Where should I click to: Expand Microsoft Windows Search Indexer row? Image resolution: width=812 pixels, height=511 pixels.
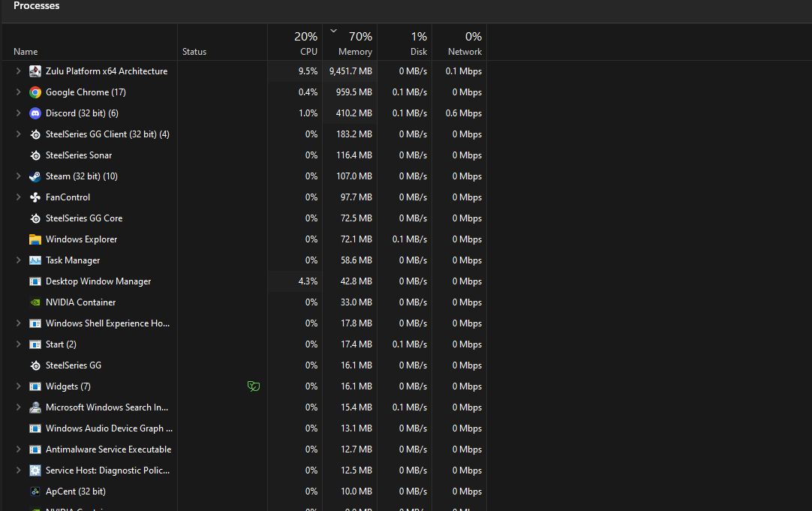click(x=18, y=407)
